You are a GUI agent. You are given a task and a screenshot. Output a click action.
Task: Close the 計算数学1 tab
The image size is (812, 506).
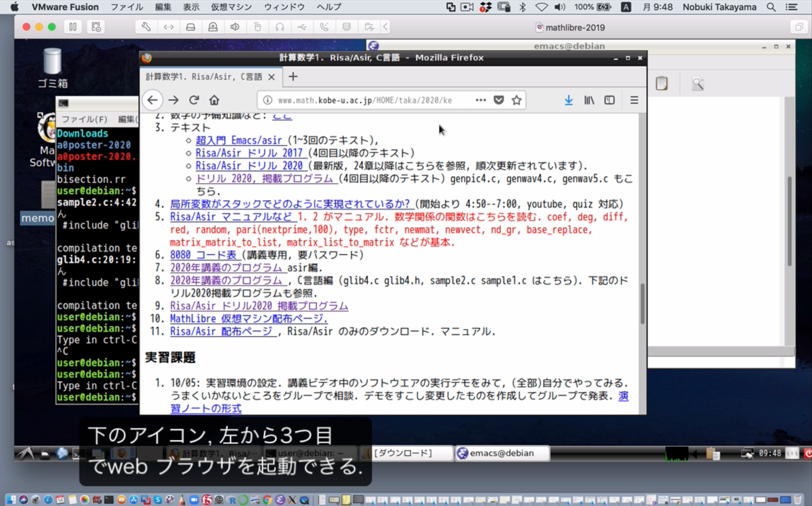click(x=271, y=77)
